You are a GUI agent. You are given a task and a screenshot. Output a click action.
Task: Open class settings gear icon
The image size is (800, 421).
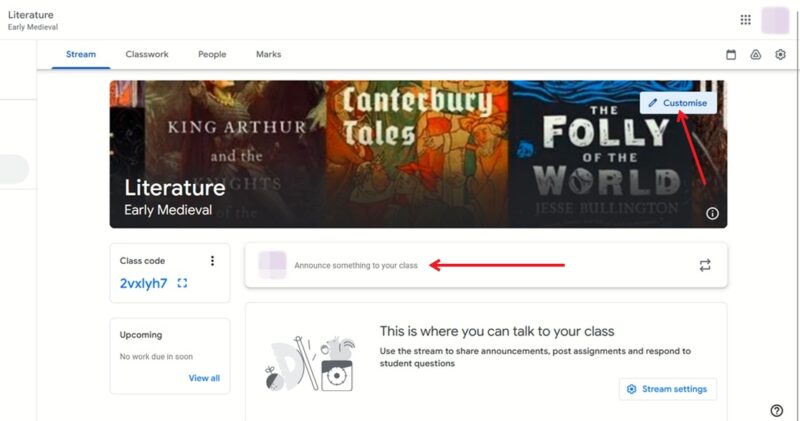click(x=781, y=55)
